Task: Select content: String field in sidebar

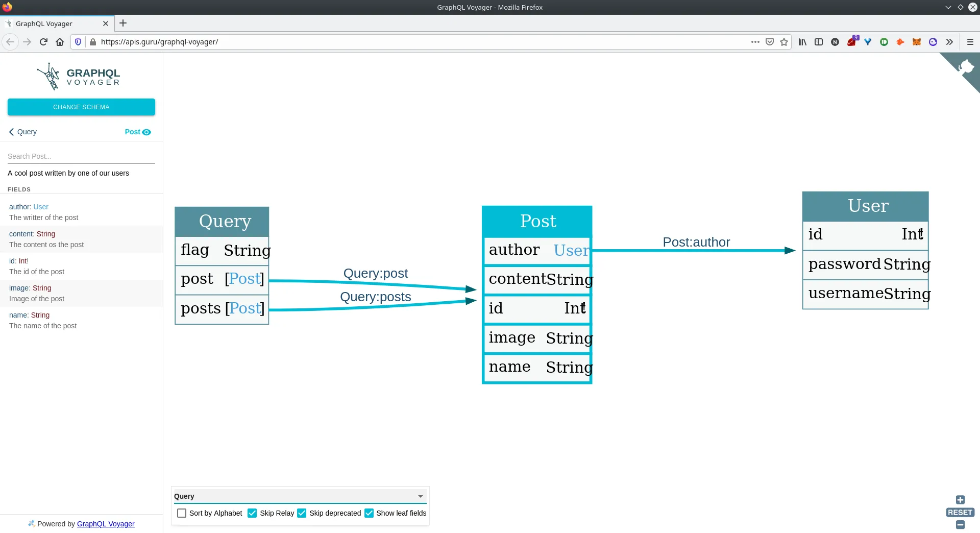Action: coord(82,239)
